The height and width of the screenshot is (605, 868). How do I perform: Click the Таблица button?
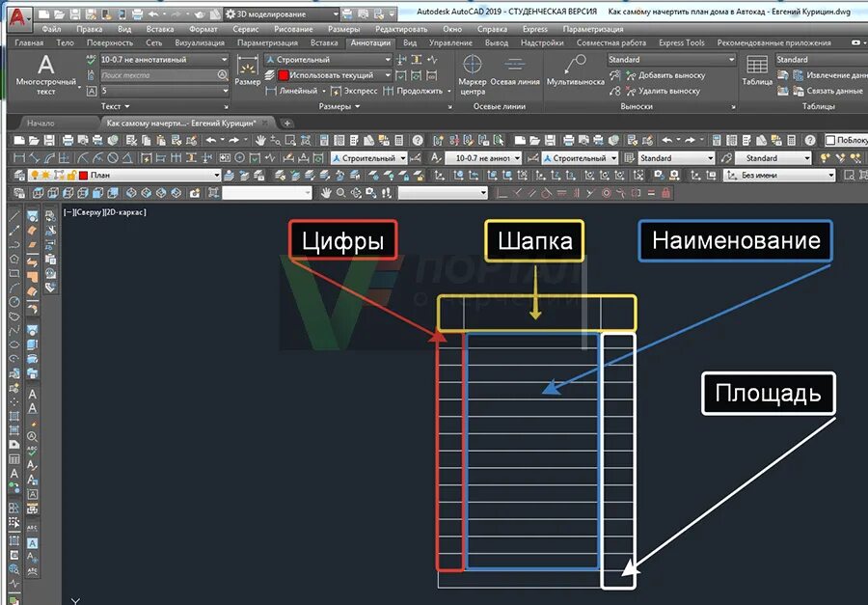(757, 70)
